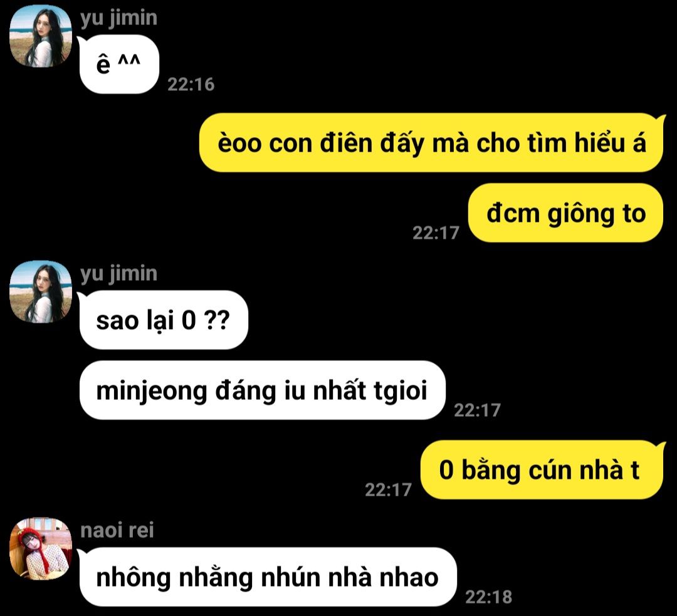677x616 pixels.
Task: Click the words 'hiểu á' in yellow bubble
Action: click(610, 142)
